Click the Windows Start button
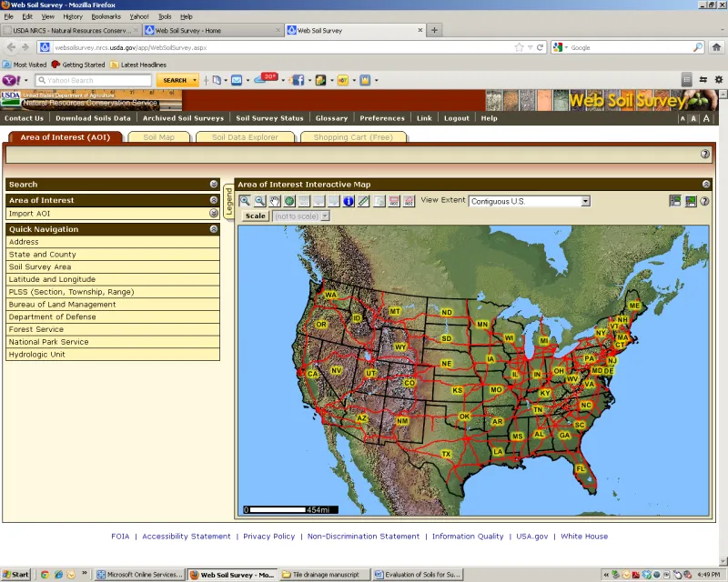This screenshot has width=728, height=582. 15,575
